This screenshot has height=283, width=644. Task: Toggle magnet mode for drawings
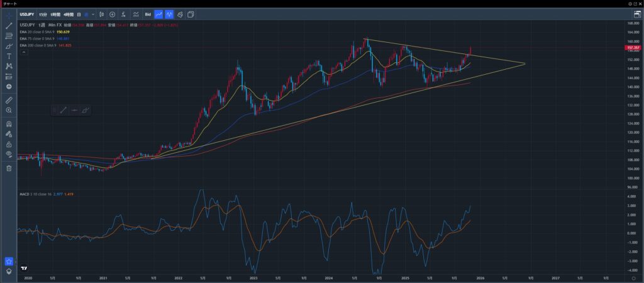click(x=9, y=124)
